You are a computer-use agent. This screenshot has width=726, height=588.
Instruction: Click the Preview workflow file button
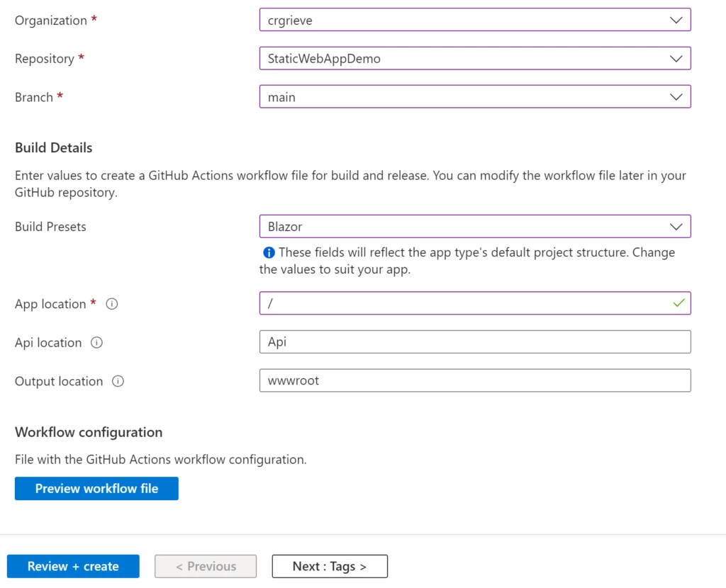[x=96, y=488]
